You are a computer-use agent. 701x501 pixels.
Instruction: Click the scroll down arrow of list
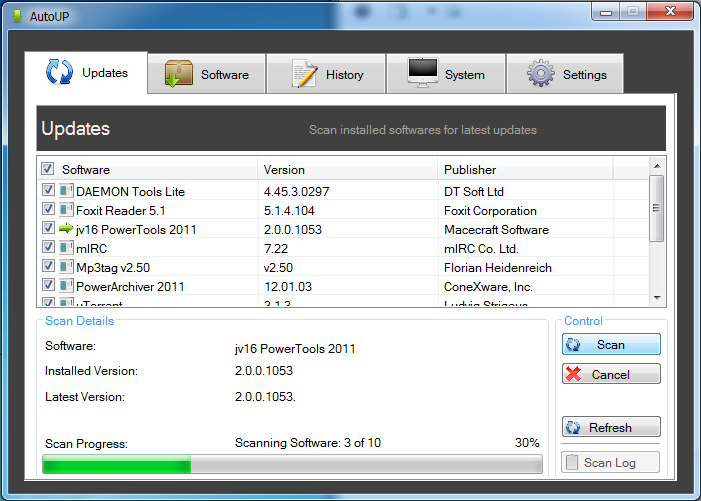(657, 298)
